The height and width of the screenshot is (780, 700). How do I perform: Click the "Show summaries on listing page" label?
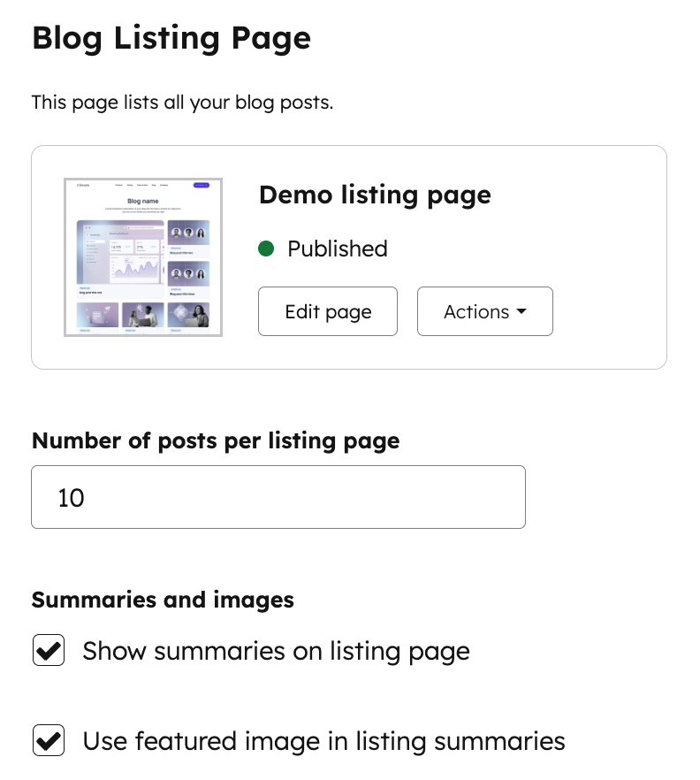pyautogui.click(x=276, y=652)
